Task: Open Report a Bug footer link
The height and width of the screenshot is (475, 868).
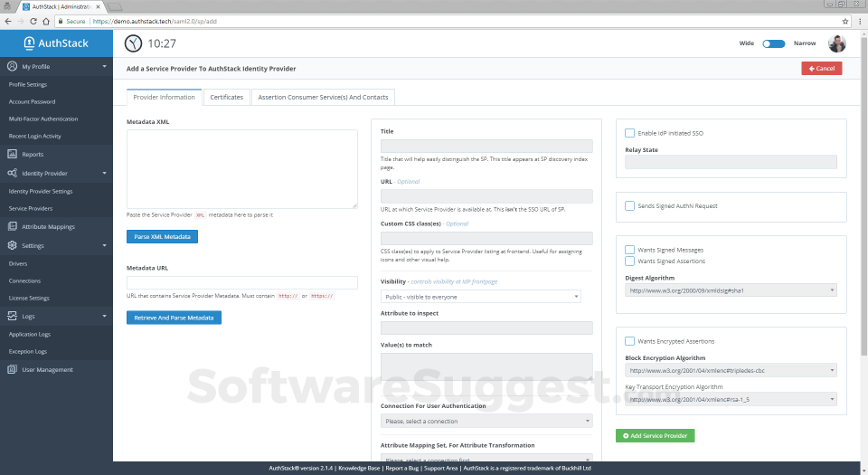Action: tap(401, 469)
